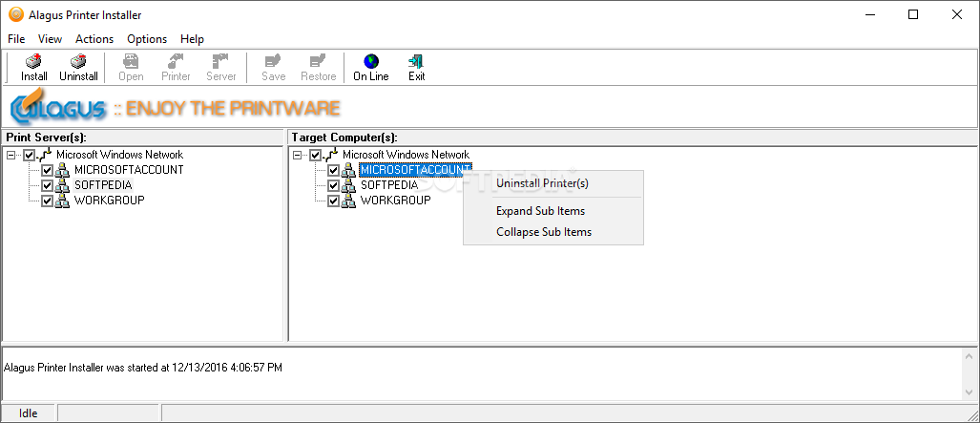The height and width of the screenshot is (423, 980).
Task: Select Microsoft Windows Network label in Target Computer tree
Action: pyautogui.click(x=406, y=155)
